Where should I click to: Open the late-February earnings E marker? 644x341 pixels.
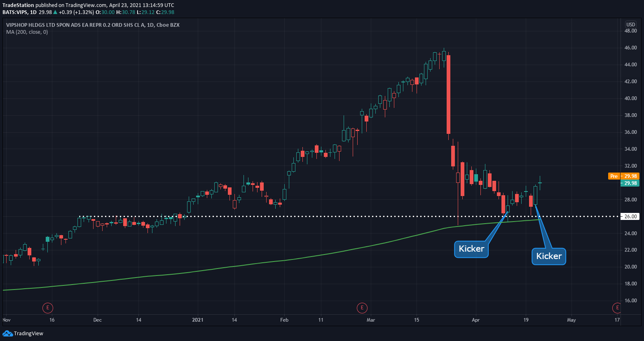tap(362, 307)
